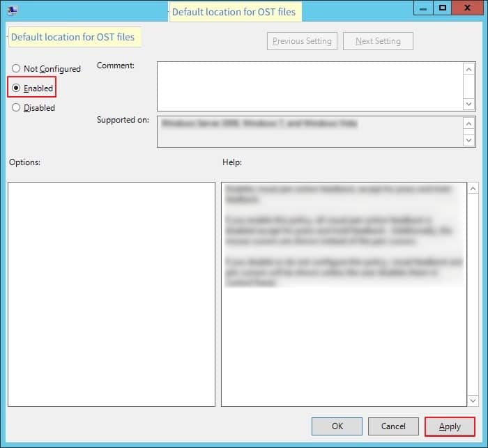Click the Previous Setting button
The width and height of the screenshot is (488, 448).
click(x=302, y=41)
